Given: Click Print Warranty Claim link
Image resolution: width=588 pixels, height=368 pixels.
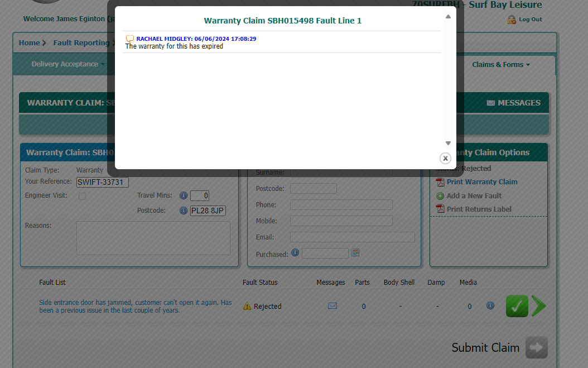Looking at the screenshot, I should pos(482,181).
